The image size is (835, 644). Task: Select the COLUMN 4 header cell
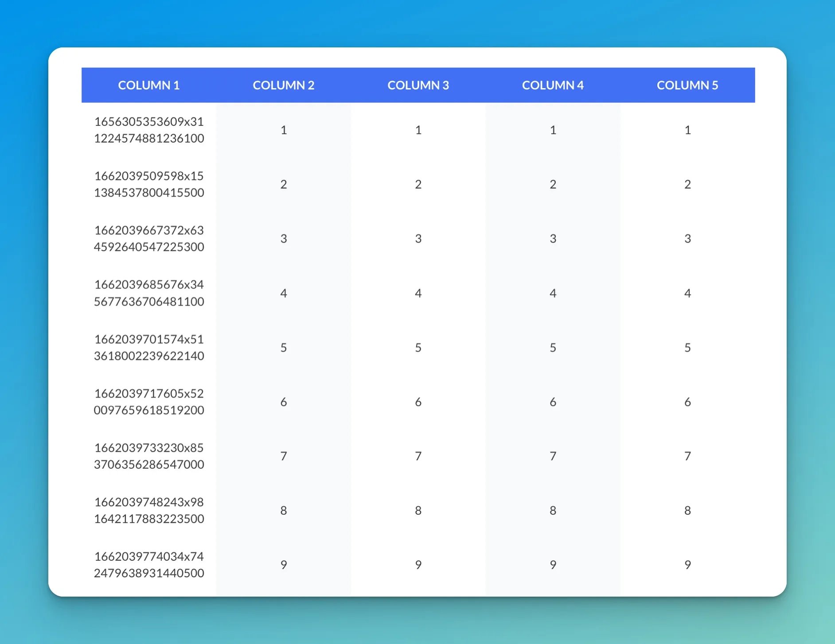(553, 85)
